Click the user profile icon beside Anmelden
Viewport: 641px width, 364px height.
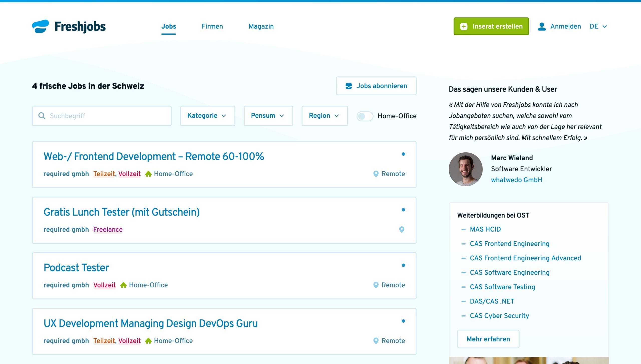542,26
